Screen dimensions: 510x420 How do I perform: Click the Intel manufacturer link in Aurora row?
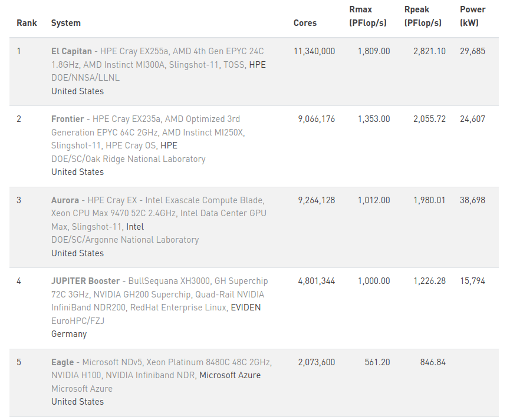click(x=135, y=227)
